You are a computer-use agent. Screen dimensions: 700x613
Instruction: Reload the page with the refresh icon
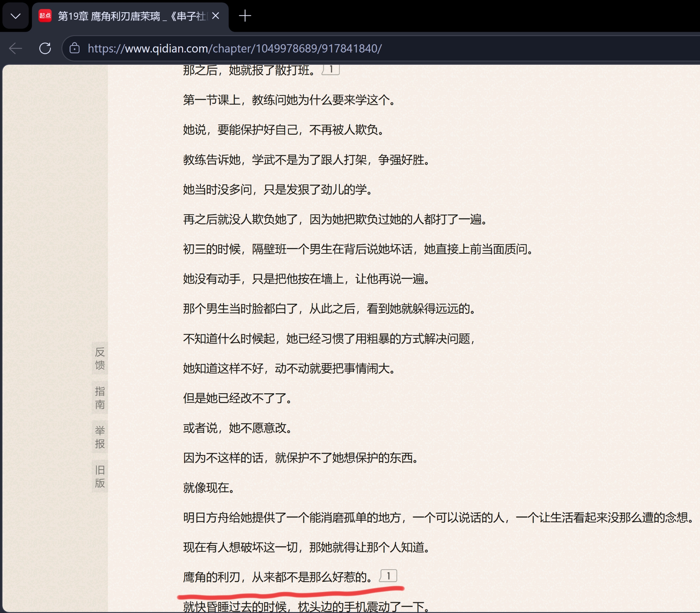[45, 48]
